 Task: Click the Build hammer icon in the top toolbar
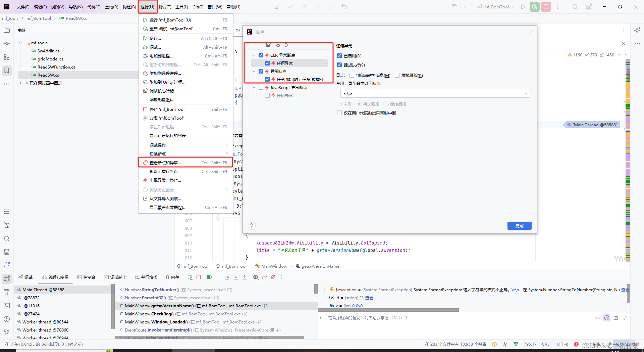454,7
